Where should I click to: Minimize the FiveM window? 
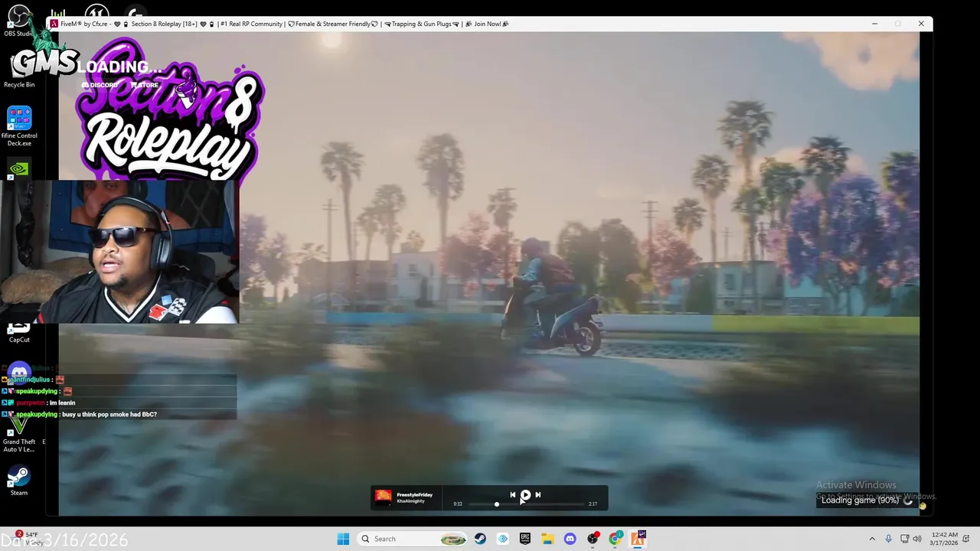tap(874, 24)
